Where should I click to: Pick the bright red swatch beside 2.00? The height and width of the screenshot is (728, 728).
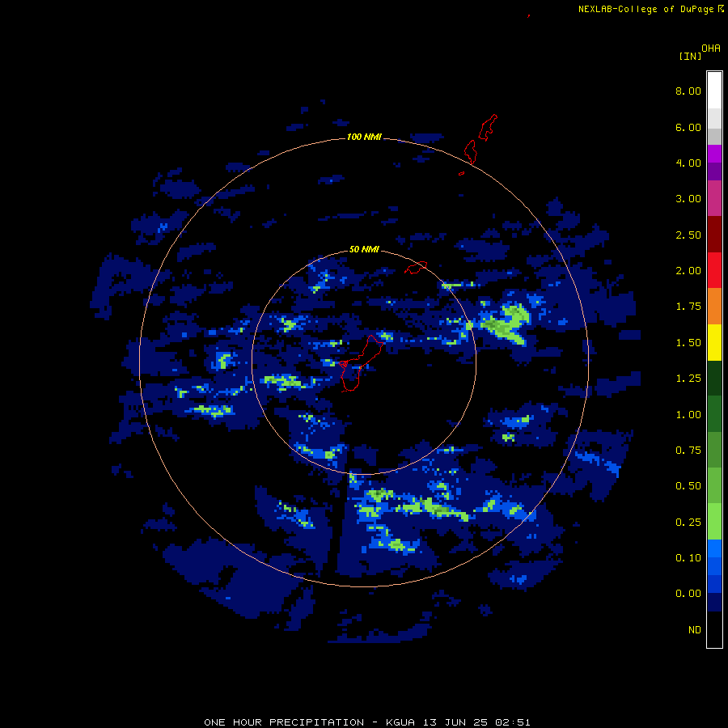pos(714,270)
